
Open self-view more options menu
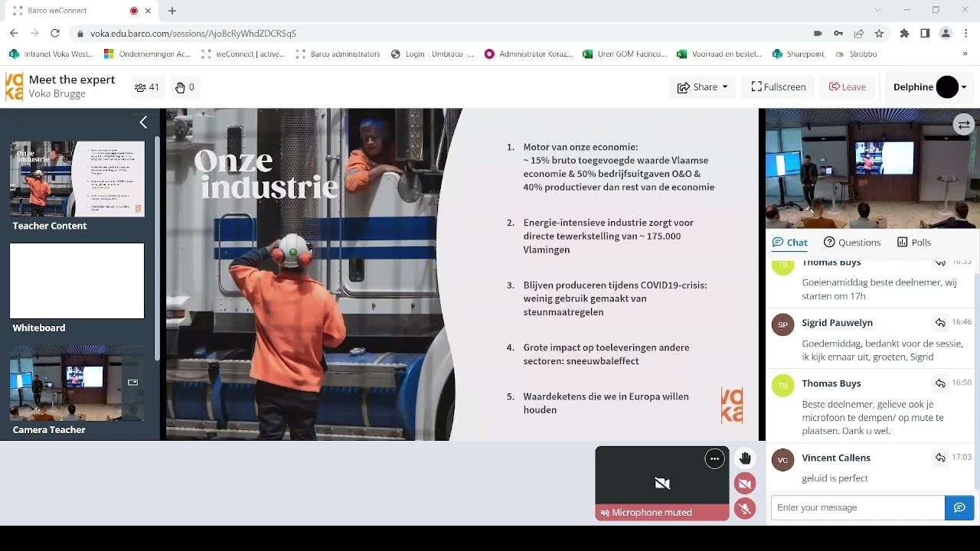pyautogui.click(x=714, y=459)
